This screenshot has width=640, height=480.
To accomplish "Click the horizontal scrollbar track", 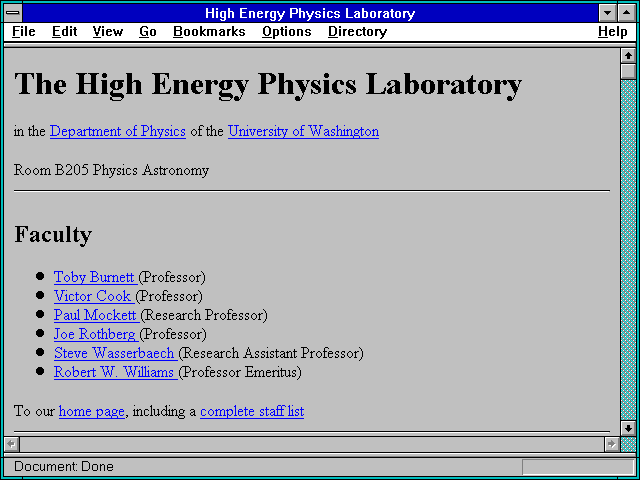I will [312, 444].
